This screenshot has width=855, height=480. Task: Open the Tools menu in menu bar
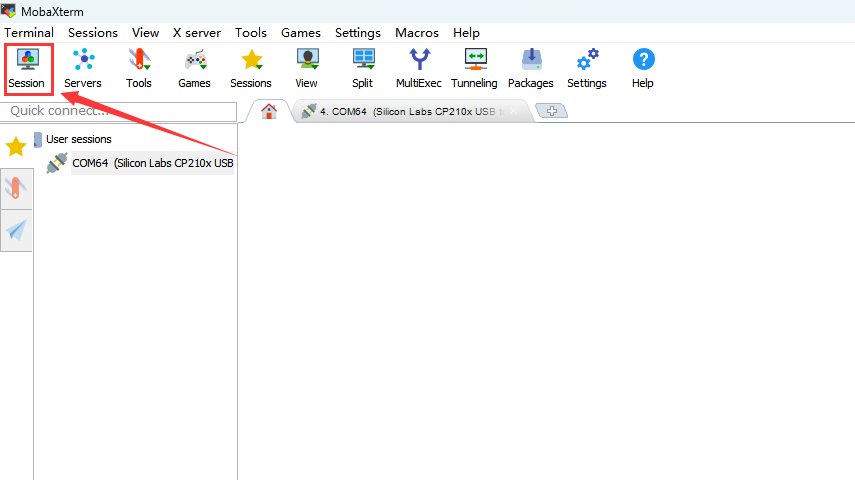coord(251,33)
